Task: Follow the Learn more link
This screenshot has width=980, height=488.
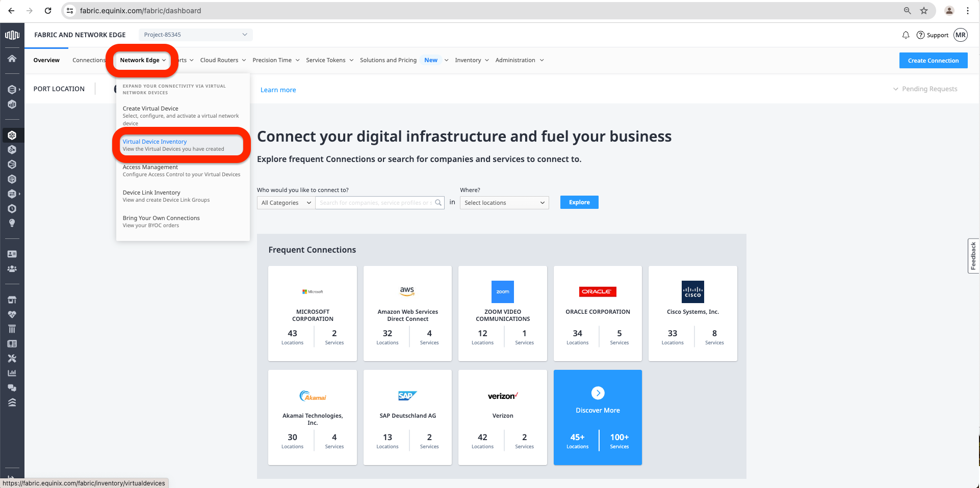Action: coord(278,90)
